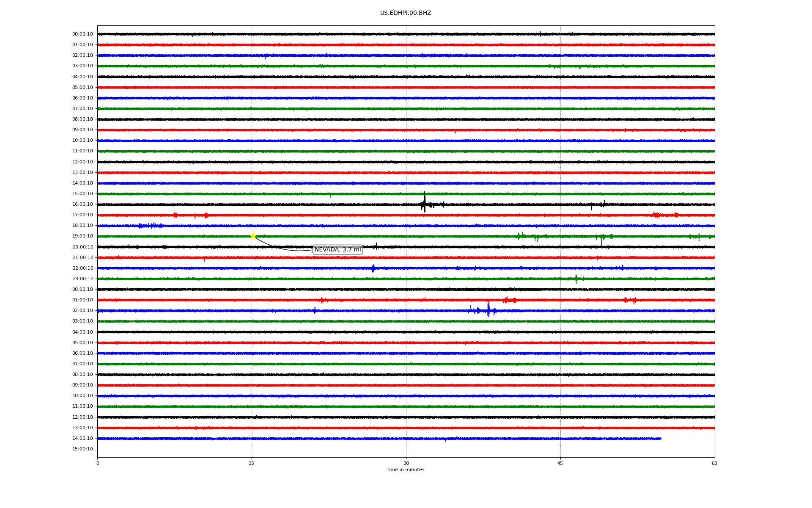The width and height of the screenshot is (812, 508).
Task: Click the first 00:00:10 row label at top
Action: (x=82, y=34)
